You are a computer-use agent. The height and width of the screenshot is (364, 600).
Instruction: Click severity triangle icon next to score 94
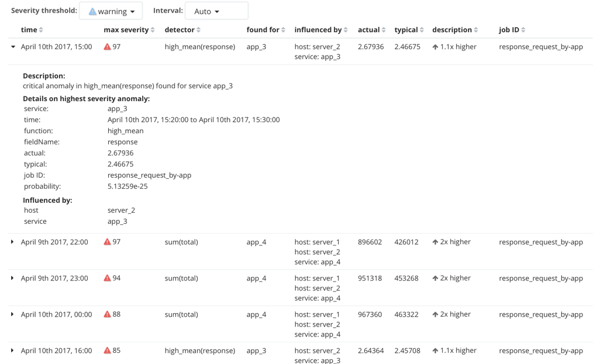pos(108,278)
